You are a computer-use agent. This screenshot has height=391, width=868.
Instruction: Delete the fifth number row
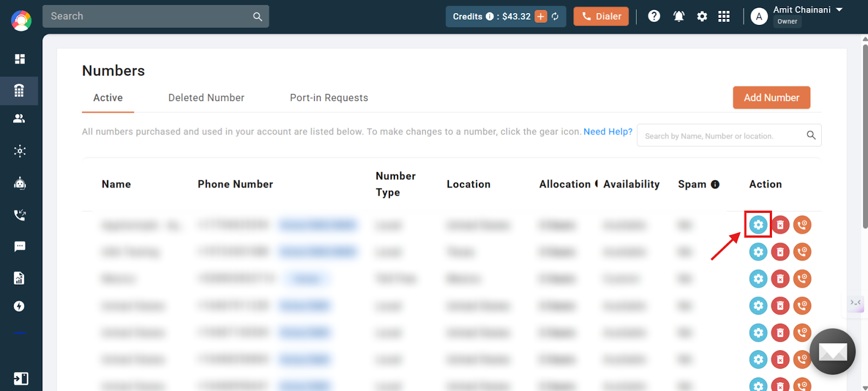pos(780,332)
